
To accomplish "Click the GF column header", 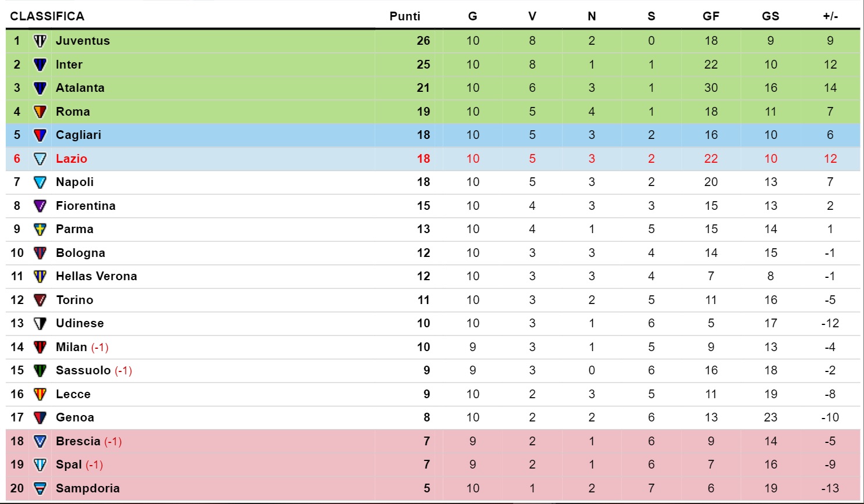I will click(711, 16).
